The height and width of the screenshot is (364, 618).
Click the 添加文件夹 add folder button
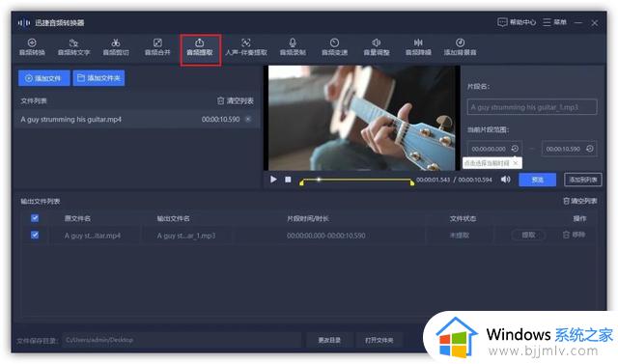pos(98,78)
